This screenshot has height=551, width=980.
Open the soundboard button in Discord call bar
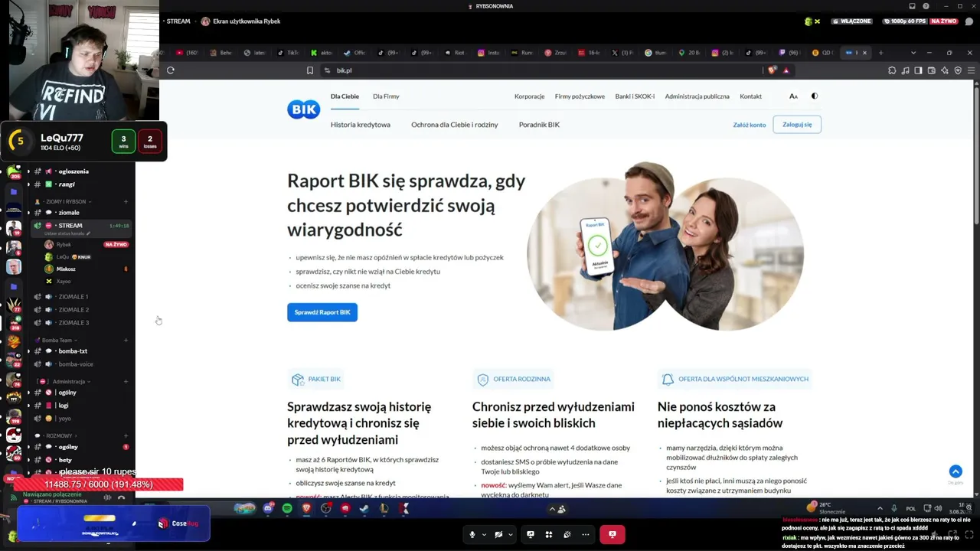pyautogui.click(x=567, y=534)
